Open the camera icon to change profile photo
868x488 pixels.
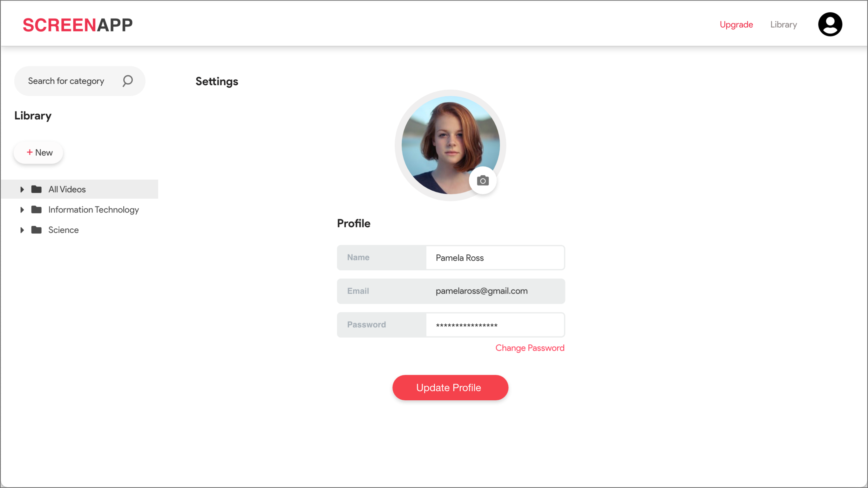483,180
